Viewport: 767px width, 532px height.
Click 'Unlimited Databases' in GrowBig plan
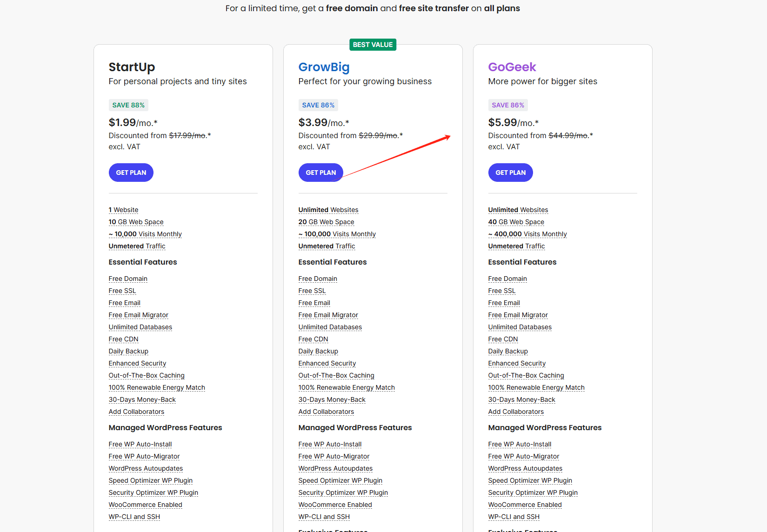tap(330, 327)
